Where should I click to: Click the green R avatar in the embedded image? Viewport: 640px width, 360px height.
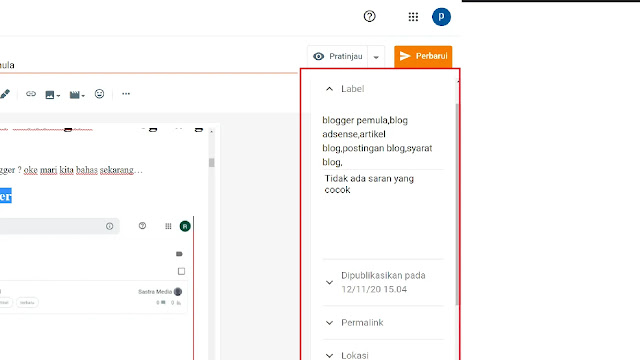tap(185, 226)
